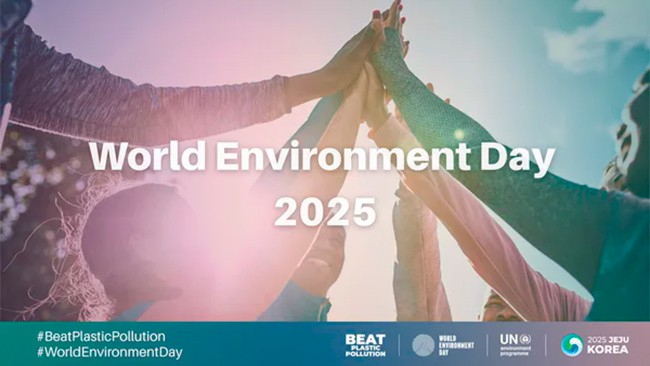Click the 2025 JEJU KOREA text
650x366 pixels.
608,345
